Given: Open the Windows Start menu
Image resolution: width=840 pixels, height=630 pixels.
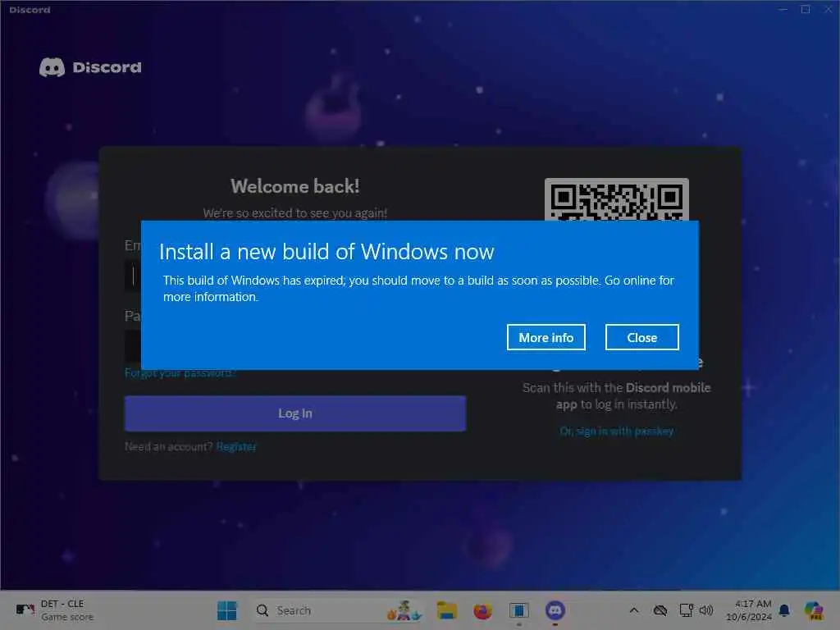Looking at the screenshot, I should click(227, 610).
